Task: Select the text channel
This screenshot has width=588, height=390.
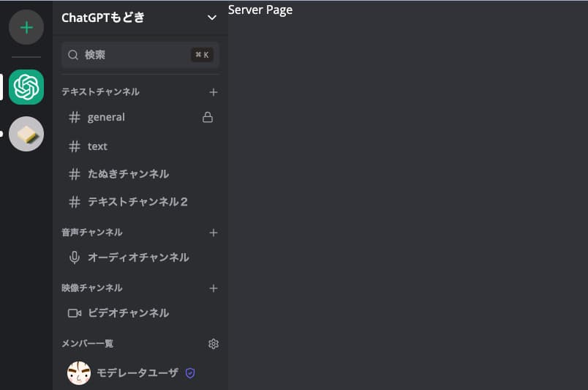Action: [x=97, y=146]
